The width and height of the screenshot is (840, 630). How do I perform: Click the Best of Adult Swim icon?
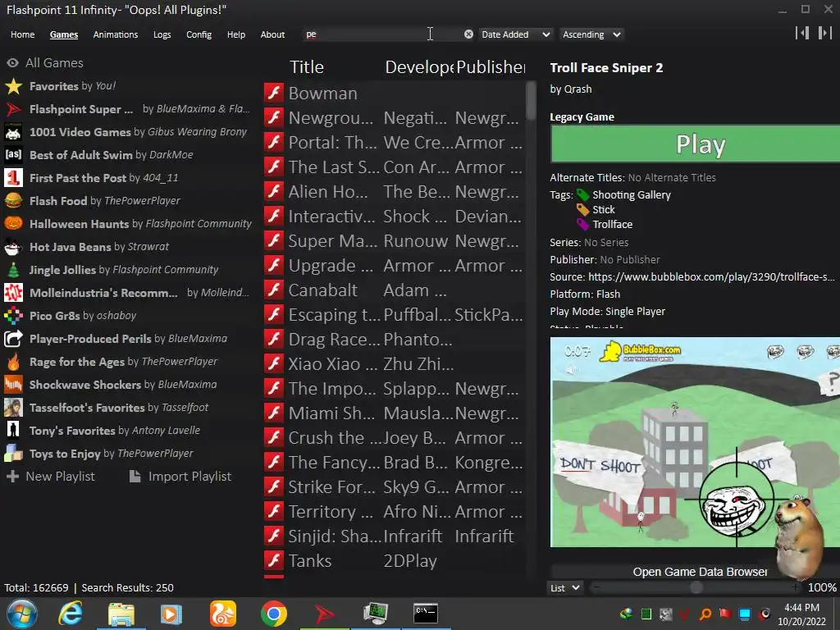click(x=13, y=155)
